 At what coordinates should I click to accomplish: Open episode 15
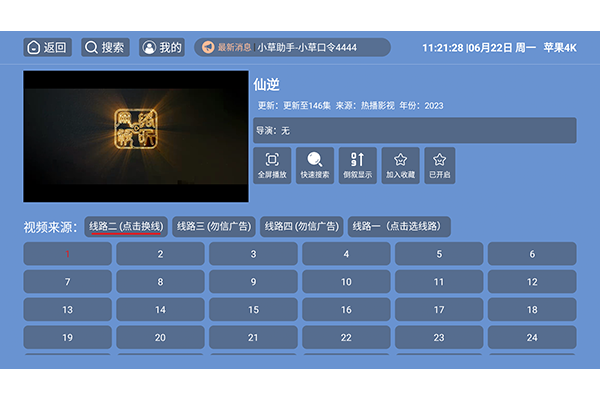click(x=253, y=310)
